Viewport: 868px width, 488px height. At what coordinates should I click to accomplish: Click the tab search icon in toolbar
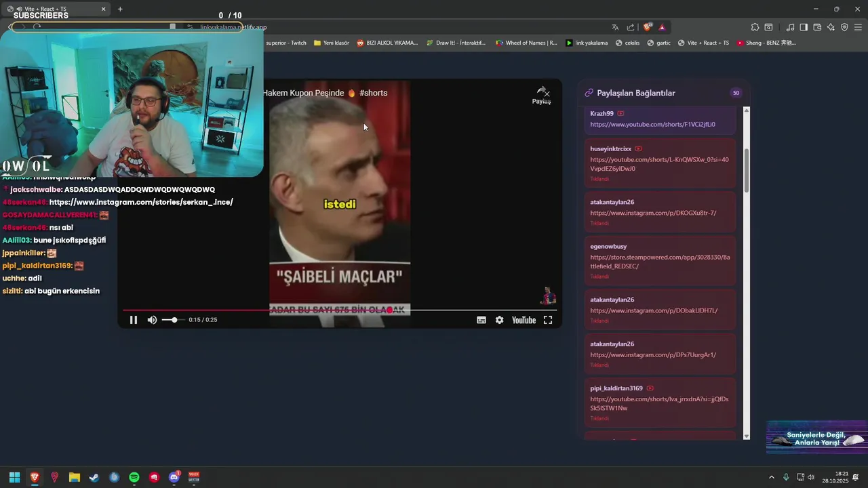(x=768, y=27)
